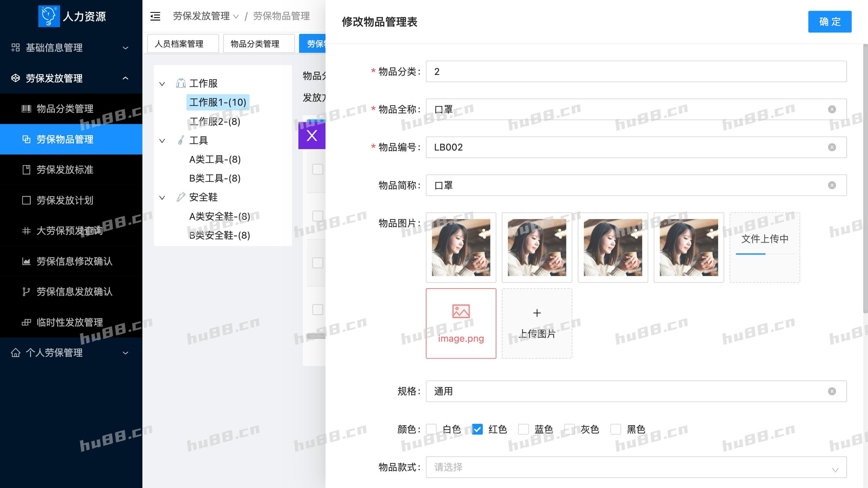The image size is (868, 488).
Task: Switch to the 人员档案管理 tab
Action: pos(183,44)
